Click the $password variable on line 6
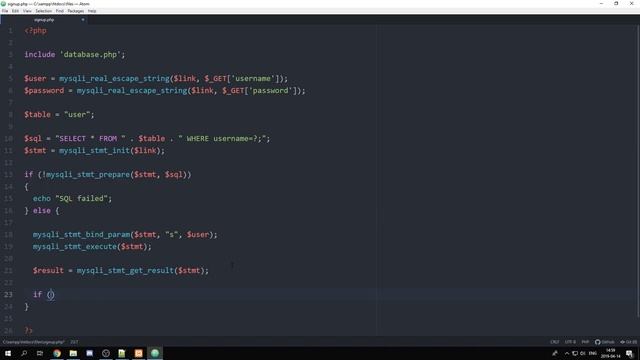The width and height of the screenshot is (640, 360). point(44,90)
